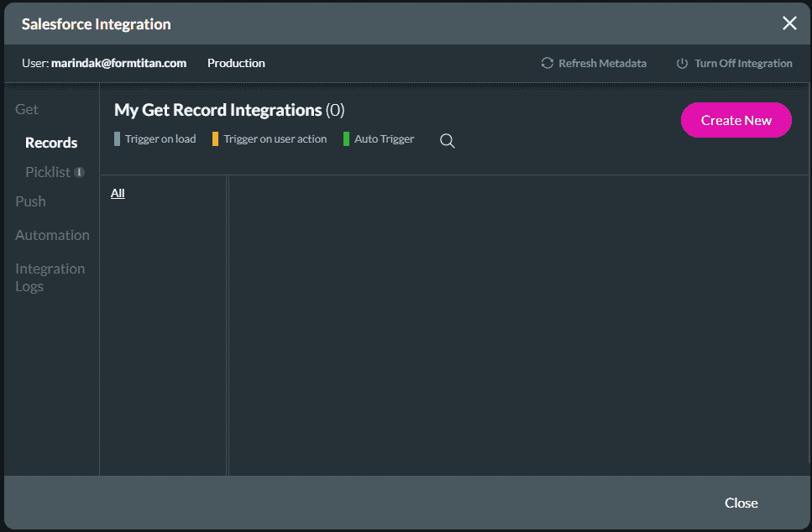Click the Turn Off Integration power icon
Screen dimensions: 812x532
point(682,63)
